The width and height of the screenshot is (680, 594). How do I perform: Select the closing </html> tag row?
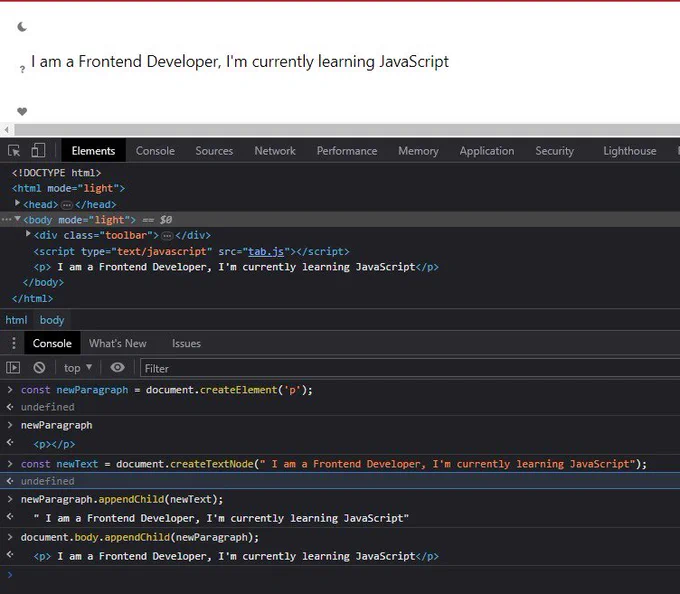[x=33, y=299]
